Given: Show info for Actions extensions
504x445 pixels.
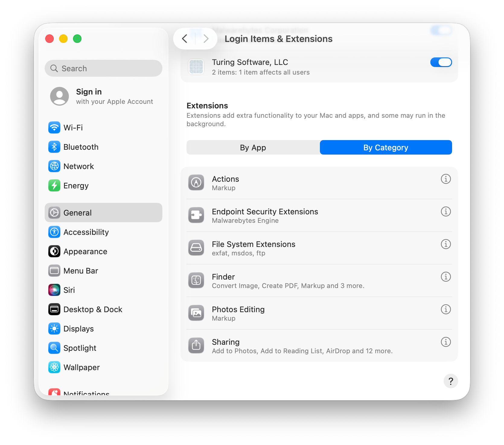Looking at the screenshot, I should coord(446,179).
